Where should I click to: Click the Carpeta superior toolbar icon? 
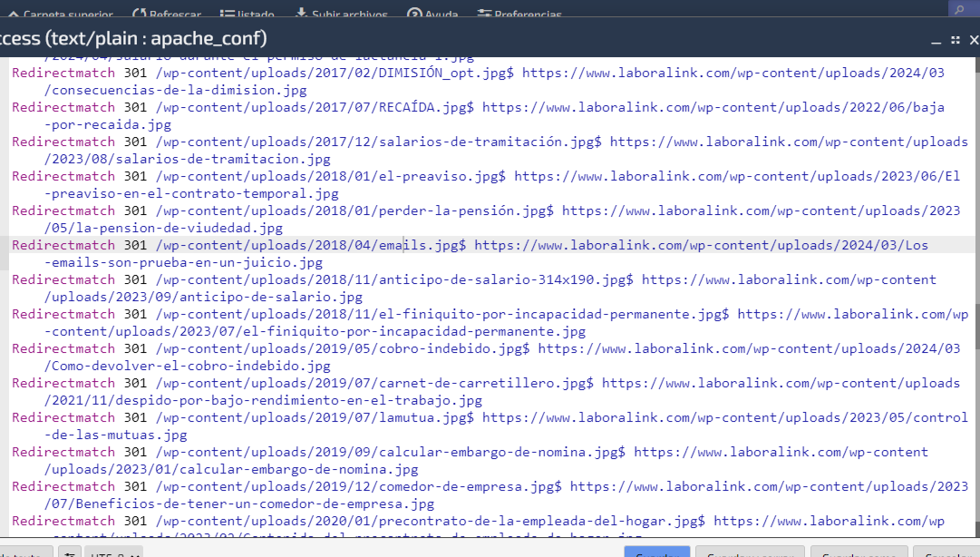13,14
